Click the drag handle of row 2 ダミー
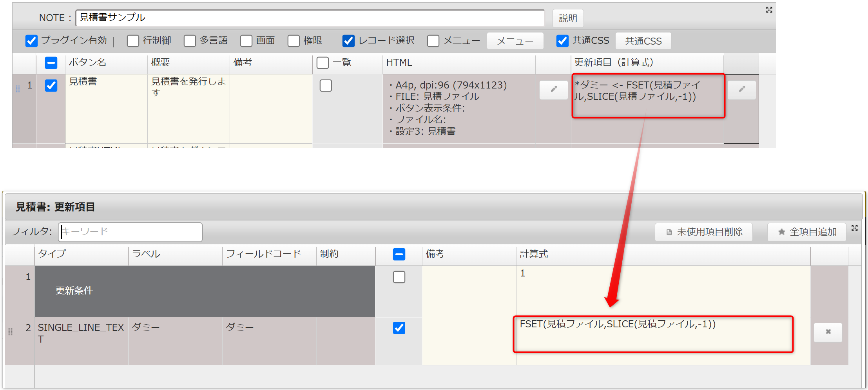This screenshot has height=390, width=868. [x=11, y=332]
